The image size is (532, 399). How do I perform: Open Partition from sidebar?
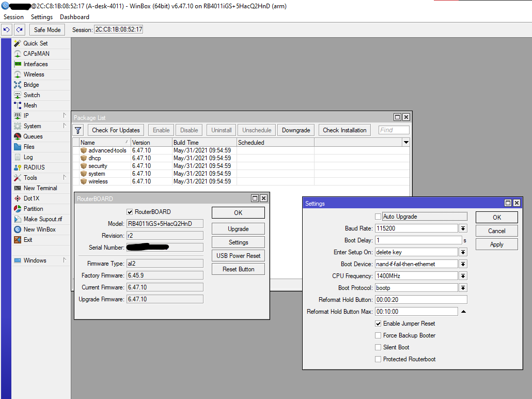[x=41, y=209]
